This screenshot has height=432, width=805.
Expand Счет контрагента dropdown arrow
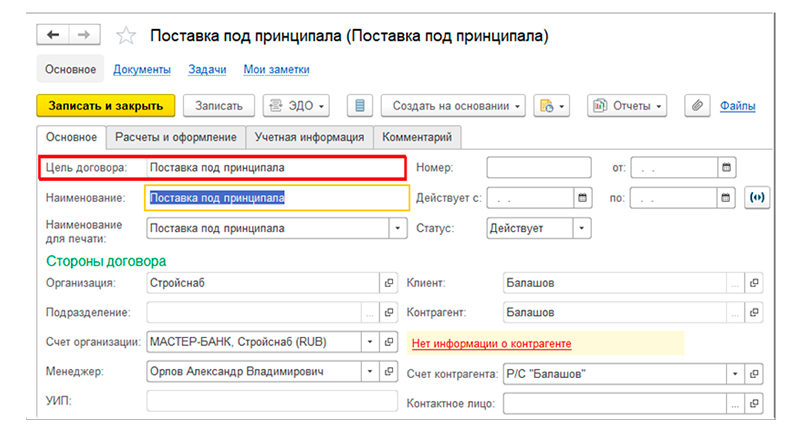tap(735, 374)
